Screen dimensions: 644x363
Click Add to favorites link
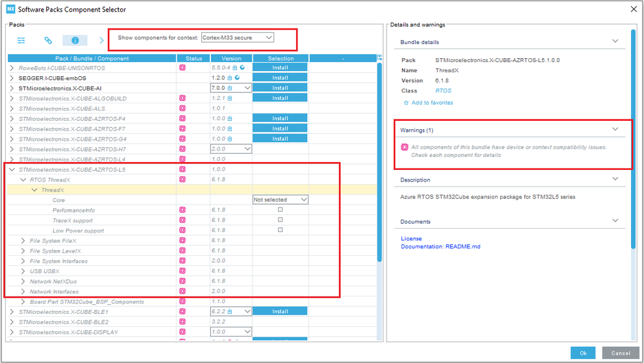click(x=432, y=103)
